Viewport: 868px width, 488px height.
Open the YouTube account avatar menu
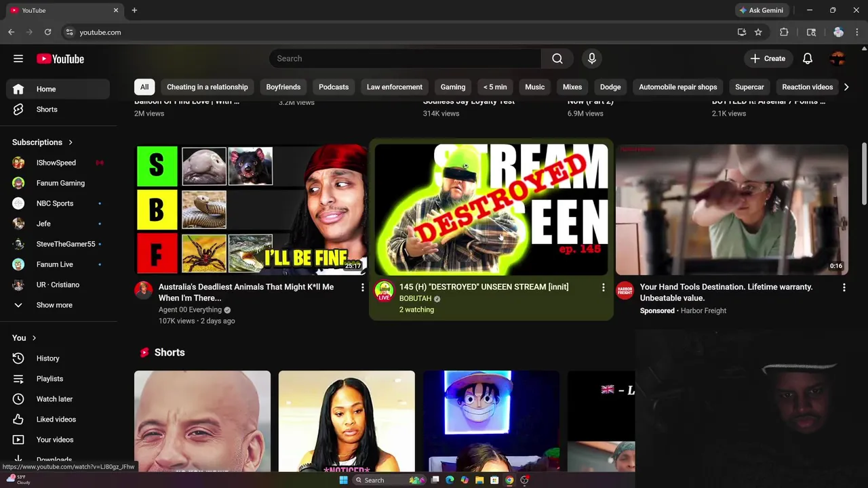tap(838, 59)
